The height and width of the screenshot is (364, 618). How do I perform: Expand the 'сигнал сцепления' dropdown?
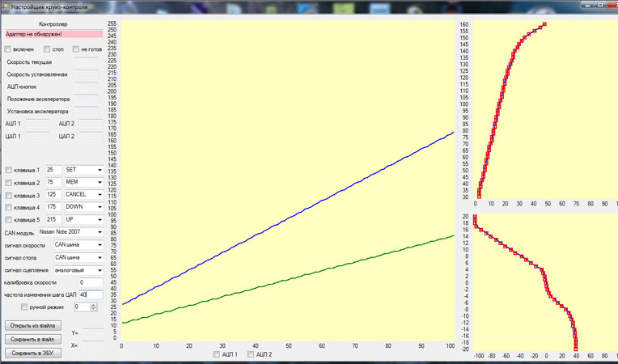click(x=99, y=269)
